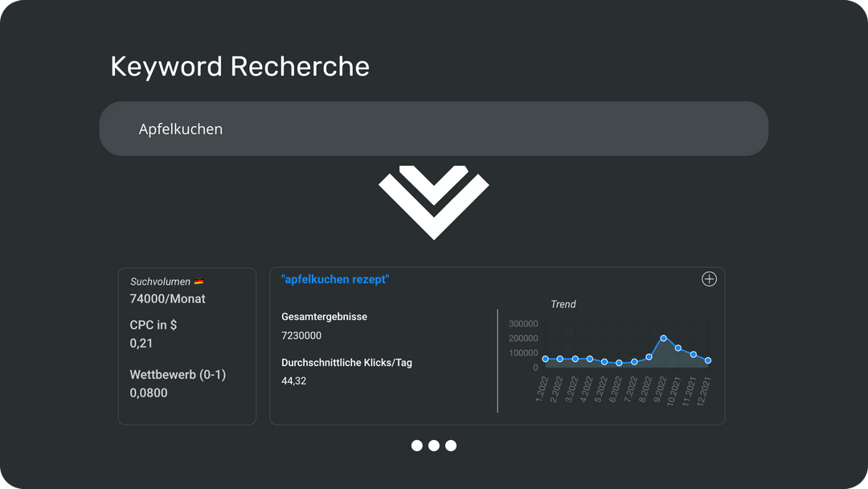Click the last data point at 12.2021

[x=707, y=360]
